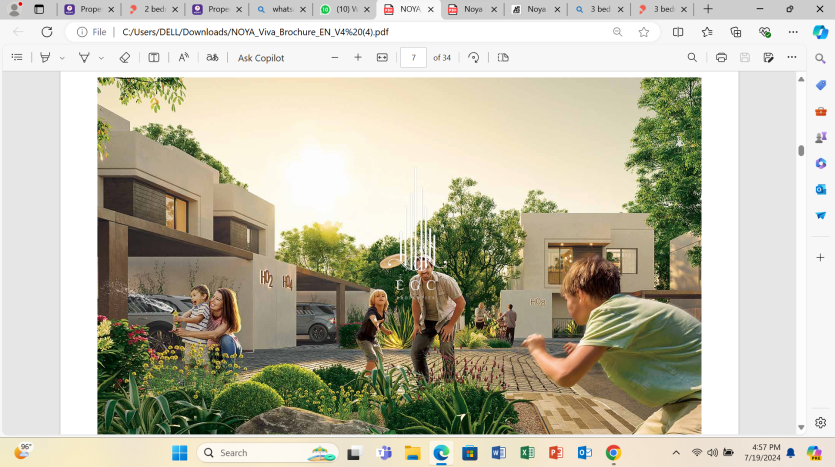
Task: Toggle the page view layout button
Action: click(x=503, y=58)
